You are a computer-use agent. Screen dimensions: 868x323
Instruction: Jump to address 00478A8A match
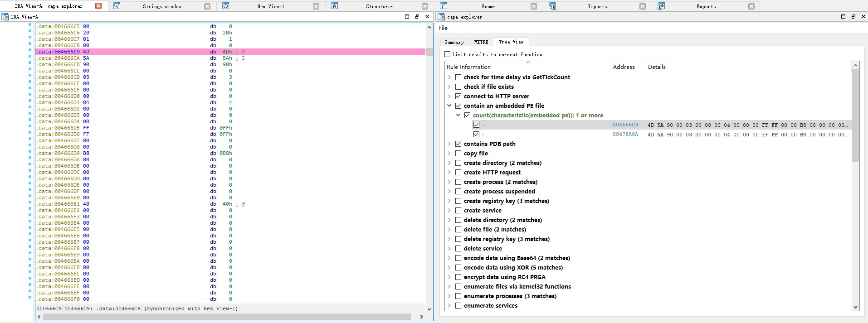625,135
